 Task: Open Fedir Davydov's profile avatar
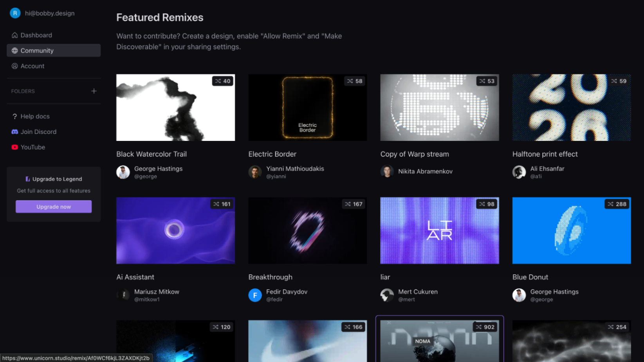click(255, 295)
